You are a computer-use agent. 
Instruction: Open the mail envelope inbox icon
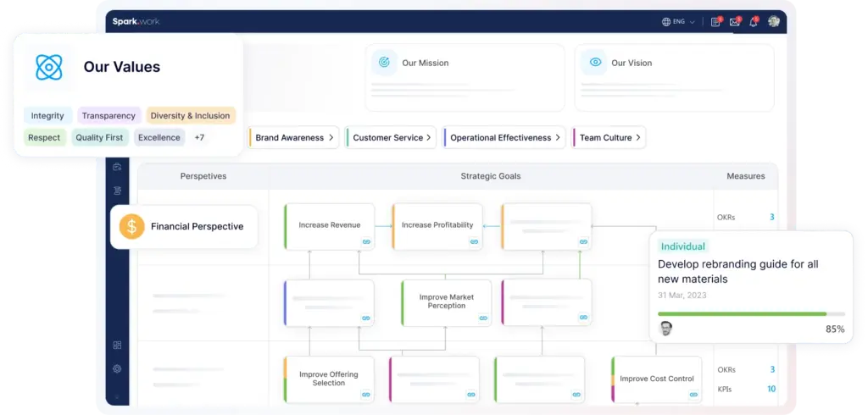click(x=735, y=22)
